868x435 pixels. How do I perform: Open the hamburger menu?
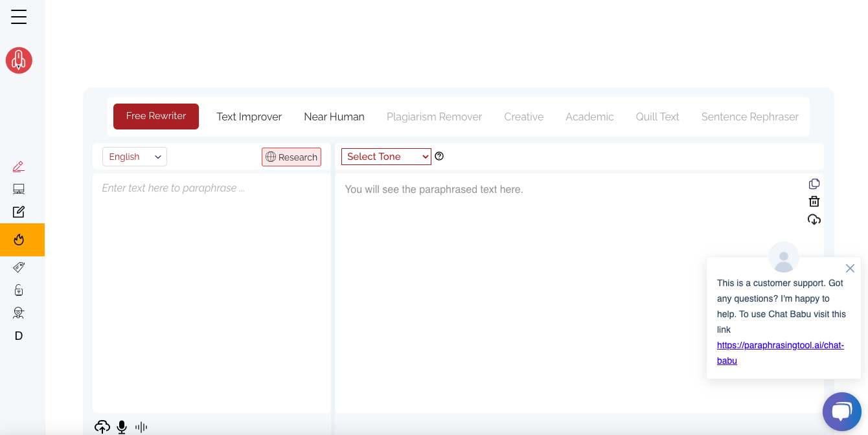[19, 17]
